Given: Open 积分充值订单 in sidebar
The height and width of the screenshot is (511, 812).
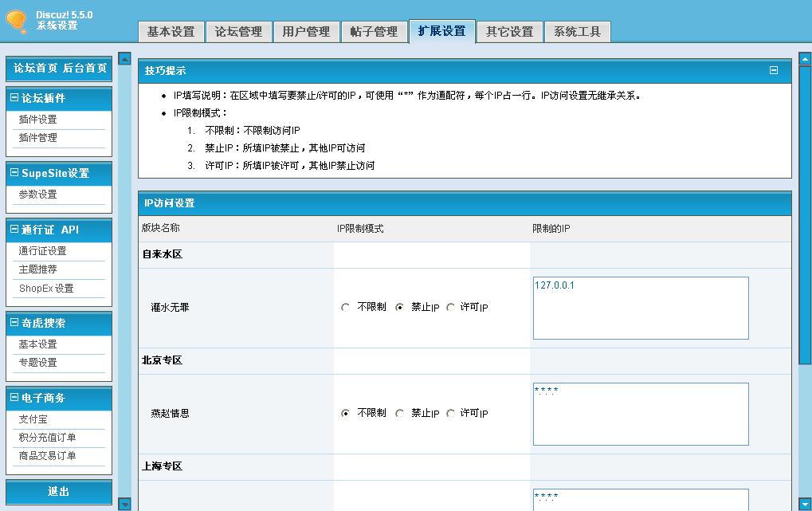Looking at the screenshot, I should [47, 438].
